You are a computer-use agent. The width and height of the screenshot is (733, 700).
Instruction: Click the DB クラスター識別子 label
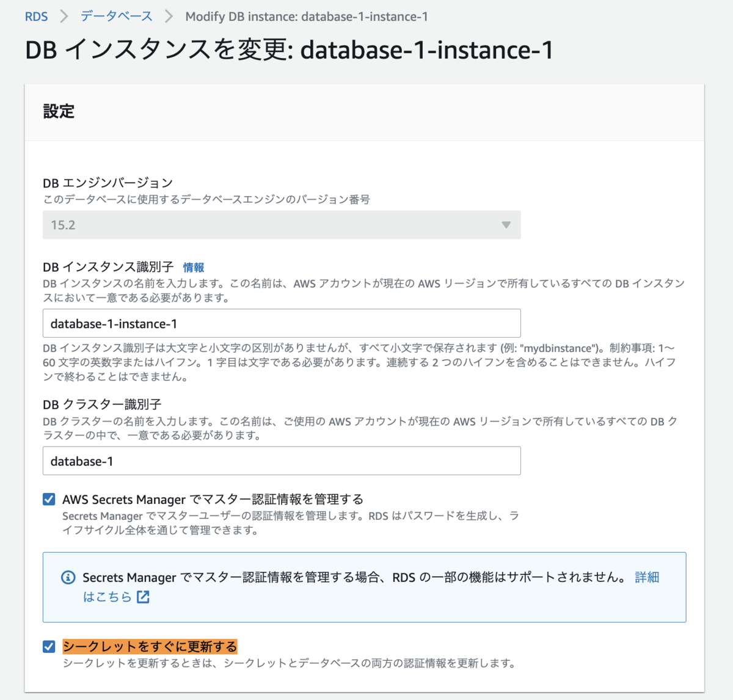coord(102,404)
